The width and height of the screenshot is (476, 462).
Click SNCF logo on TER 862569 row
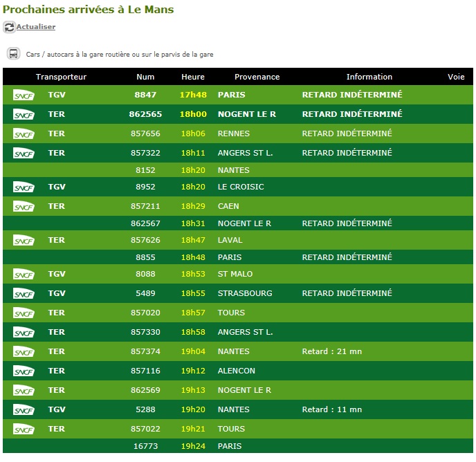point(24,391)
